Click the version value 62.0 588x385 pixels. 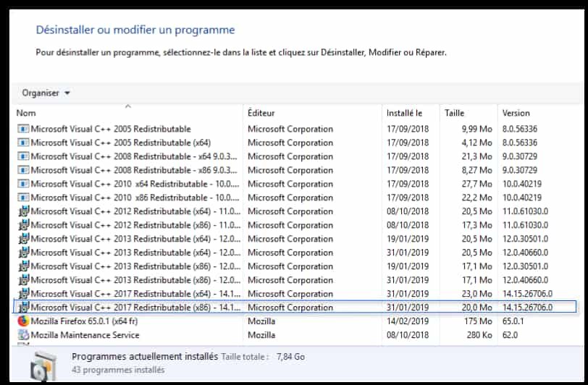pos(510,335)
